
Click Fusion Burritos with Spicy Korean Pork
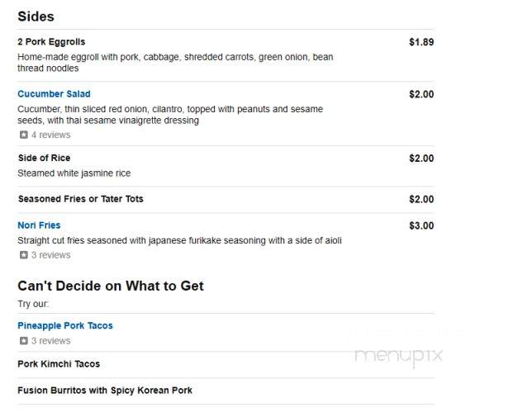click(x=105, y=391)
